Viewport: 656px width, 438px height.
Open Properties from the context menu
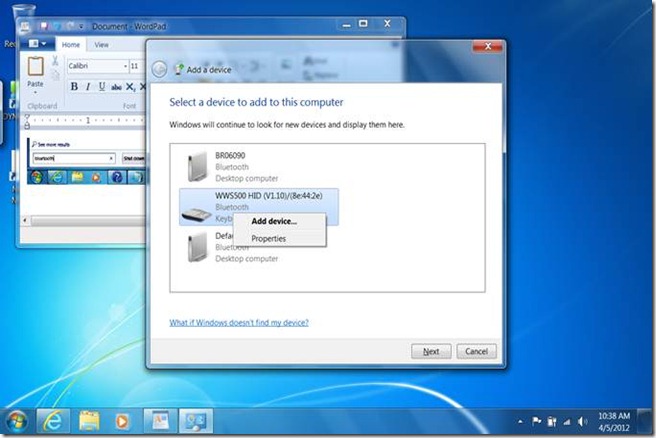pos(268,239)
